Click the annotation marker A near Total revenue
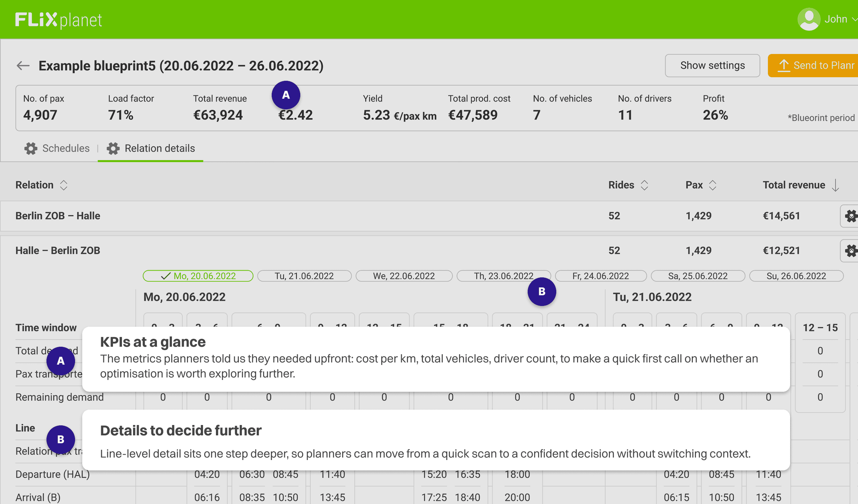The image size is (858, 504). (286, 95)
